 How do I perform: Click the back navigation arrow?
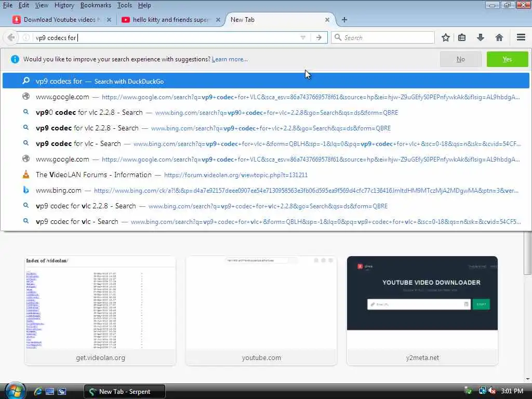pyautogui.click(x=11, y=37)
